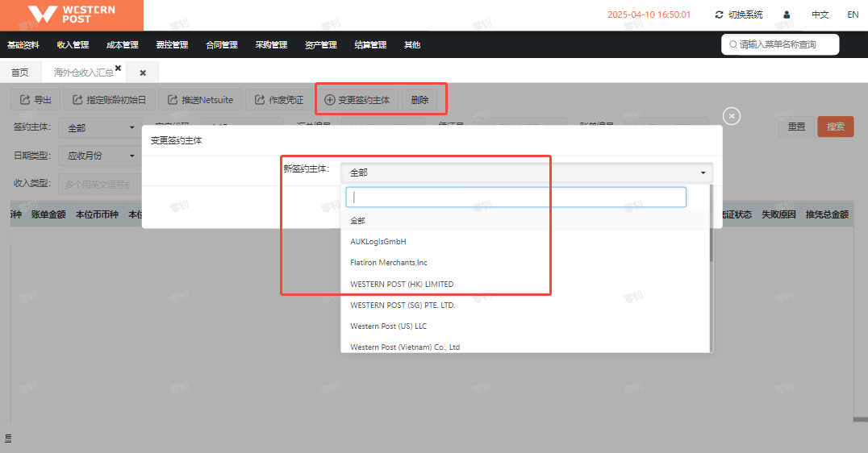Click 失败原因 column header
Screen dimensions: 868x453
point(778,214)
